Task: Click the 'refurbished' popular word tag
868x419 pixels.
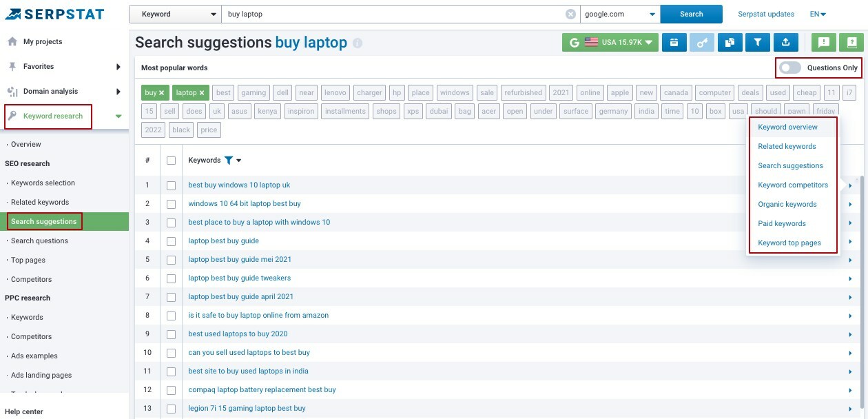Action: (x=523, y=92)
